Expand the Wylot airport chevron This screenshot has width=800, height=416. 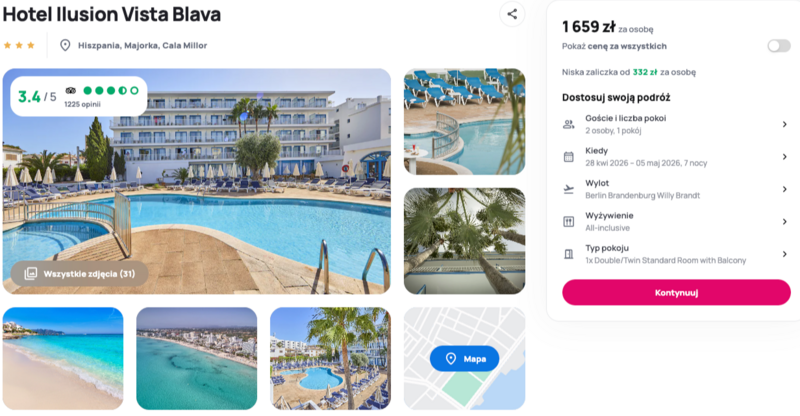click(785, 189)
